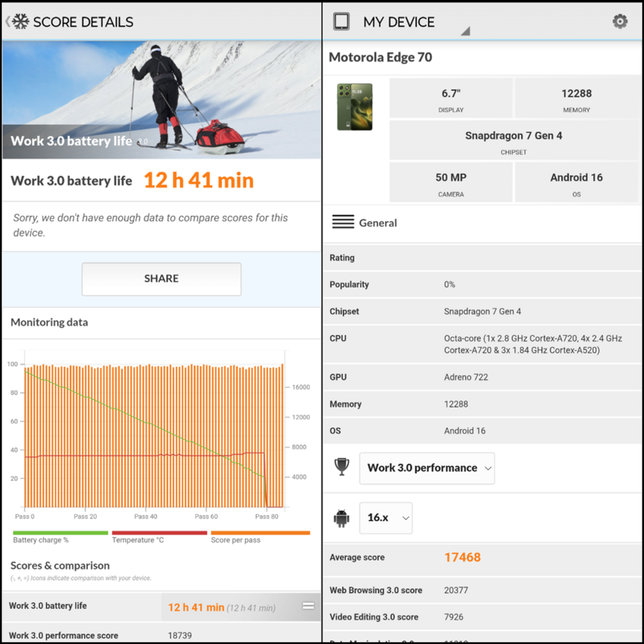Tap the tablet device icon beside My Device
This screenshot has height=644, width=644.
coord(341,21)
